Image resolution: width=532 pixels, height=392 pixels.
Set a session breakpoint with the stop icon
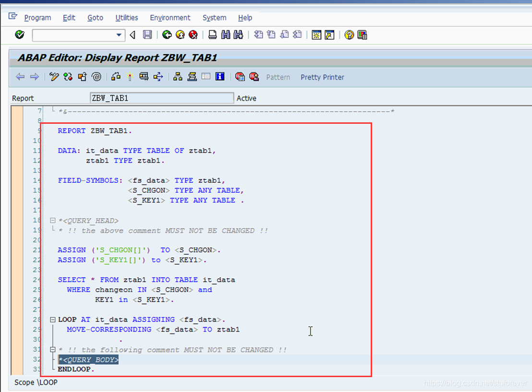(x=240, y=77)
